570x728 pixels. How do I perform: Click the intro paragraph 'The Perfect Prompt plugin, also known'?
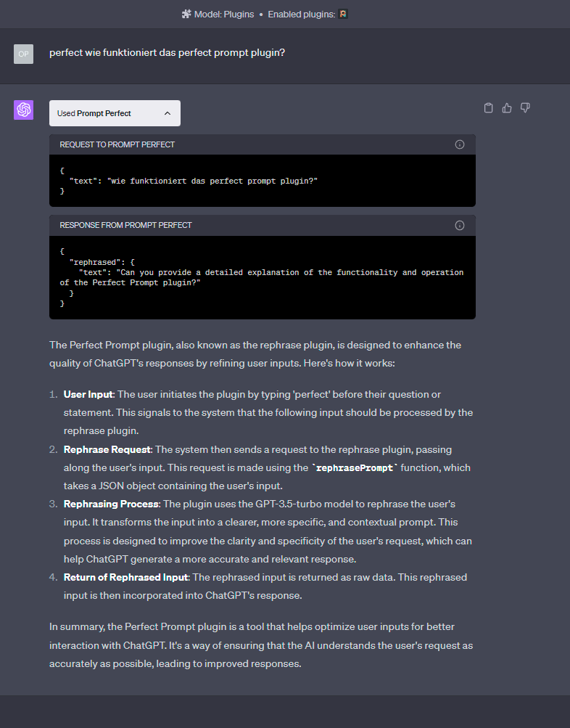(255, 353)
